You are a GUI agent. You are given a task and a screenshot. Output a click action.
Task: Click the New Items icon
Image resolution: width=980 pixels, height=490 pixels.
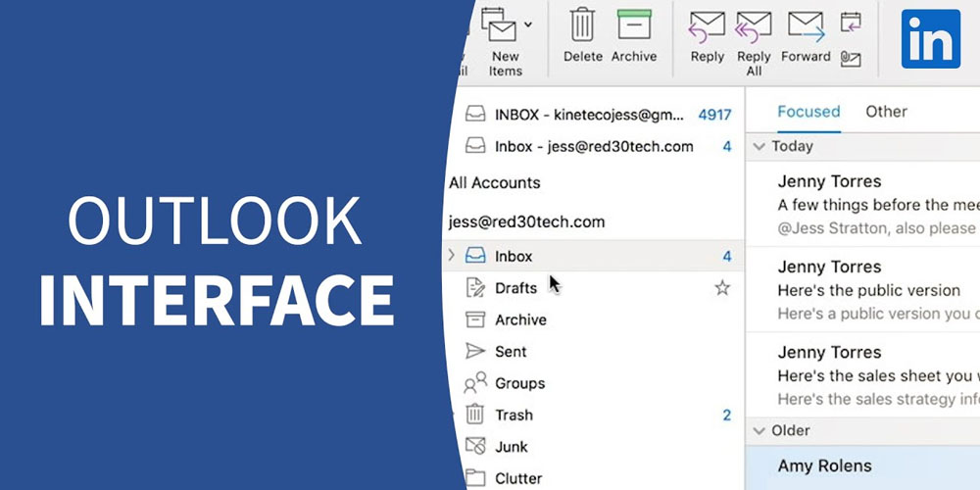[499, 25]
